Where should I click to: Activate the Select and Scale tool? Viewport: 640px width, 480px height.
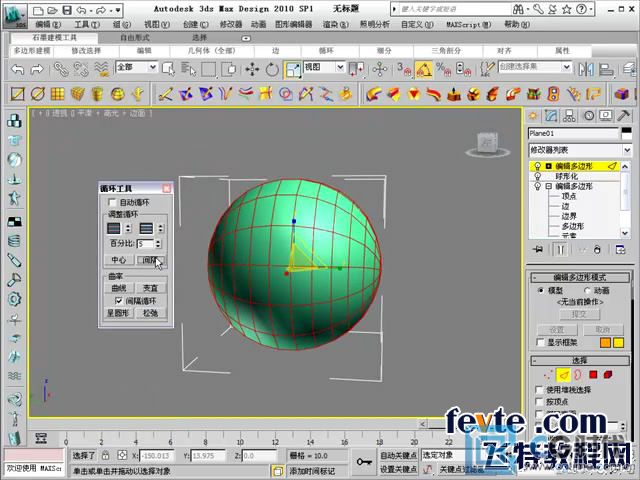pos(293,69)
